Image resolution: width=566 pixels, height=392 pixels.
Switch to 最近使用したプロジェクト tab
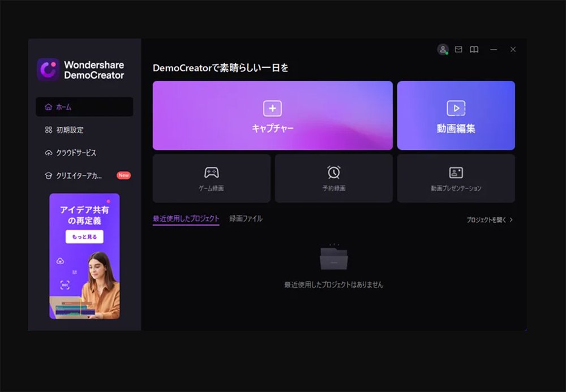186,218
